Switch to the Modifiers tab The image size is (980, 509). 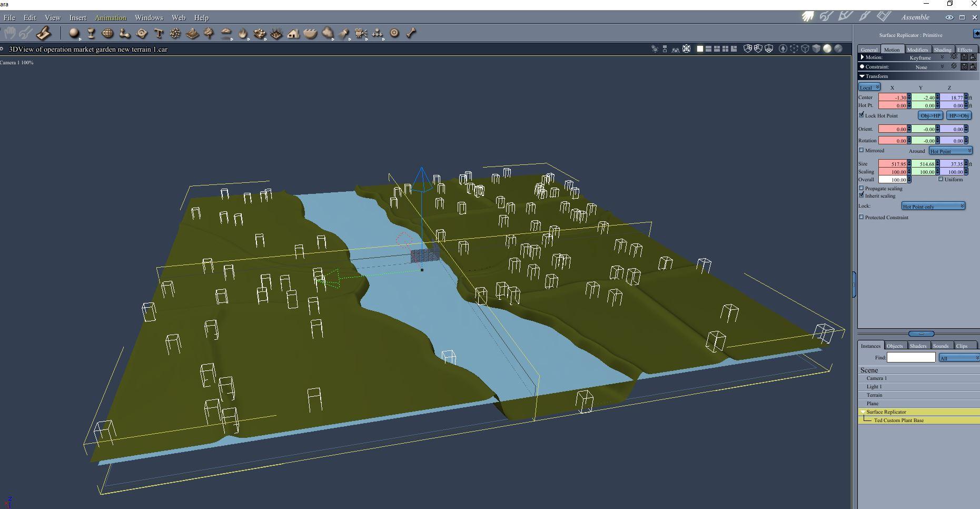pos(917,50)
